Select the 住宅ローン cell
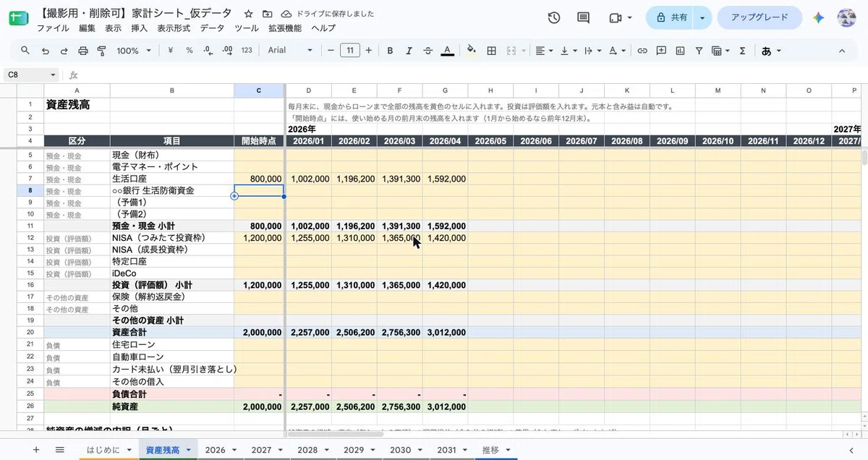Image resolution: width=868 pixels, height=460 pixels. click(x=172, y=345)
